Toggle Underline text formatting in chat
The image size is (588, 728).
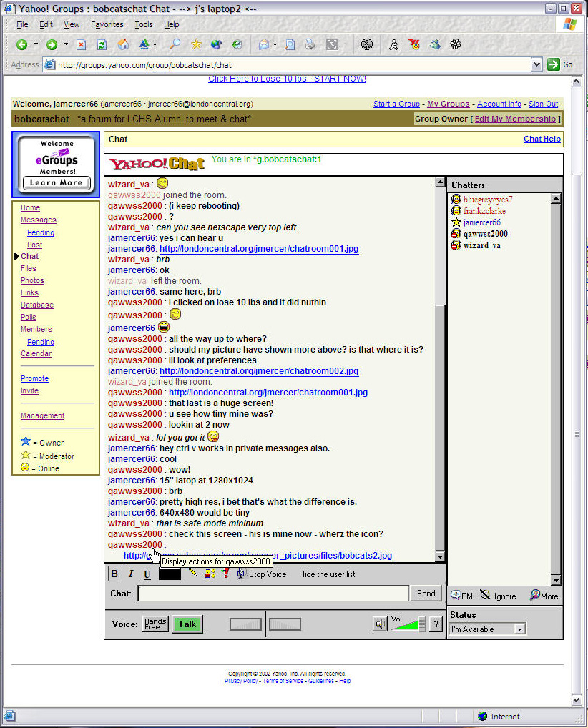147,574
